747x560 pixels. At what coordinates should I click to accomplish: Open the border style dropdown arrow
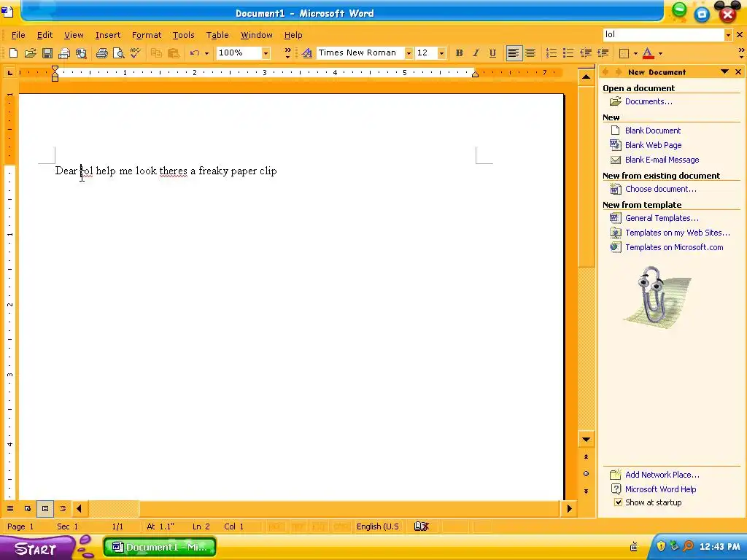(635, 52)
